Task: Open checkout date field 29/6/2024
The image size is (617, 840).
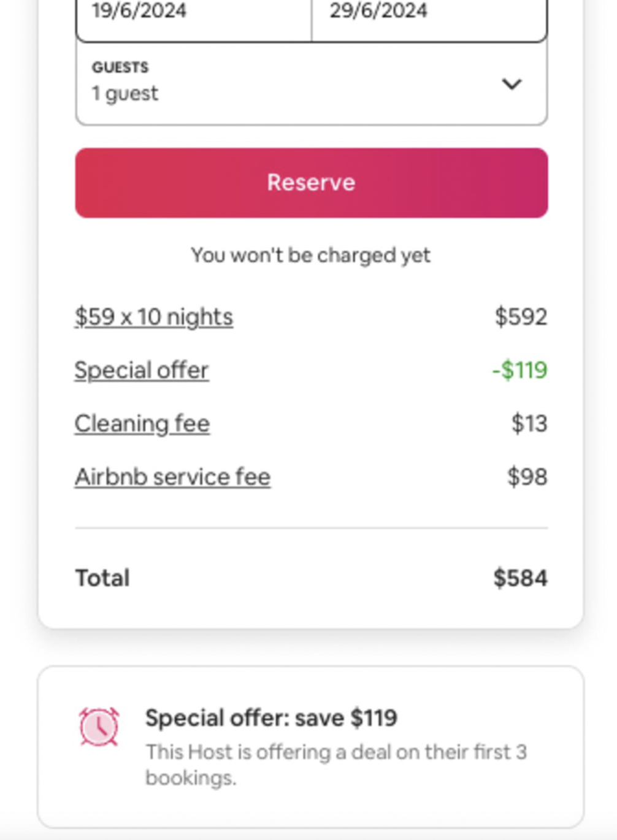Action: click(429, 13)
